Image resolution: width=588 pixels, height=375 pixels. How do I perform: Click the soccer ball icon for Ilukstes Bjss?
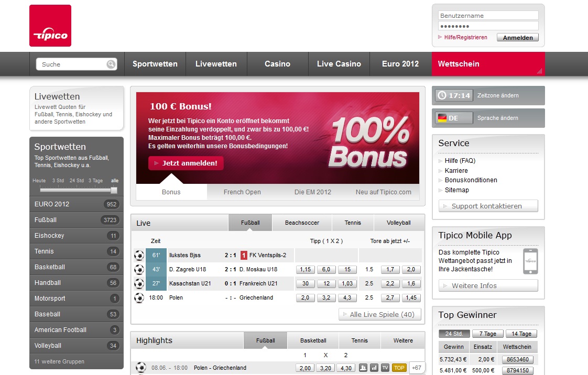[139, 255]
